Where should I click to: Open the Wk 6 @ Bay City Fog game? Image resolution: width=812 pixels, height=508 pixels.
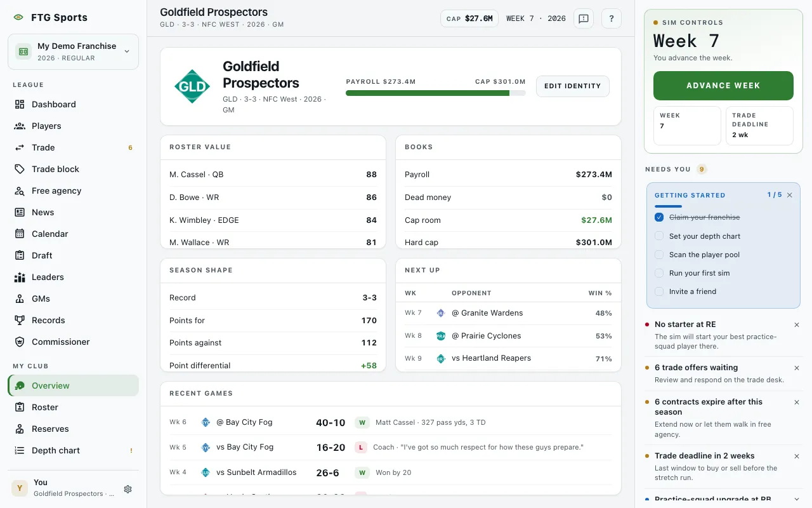pos(391,422)
